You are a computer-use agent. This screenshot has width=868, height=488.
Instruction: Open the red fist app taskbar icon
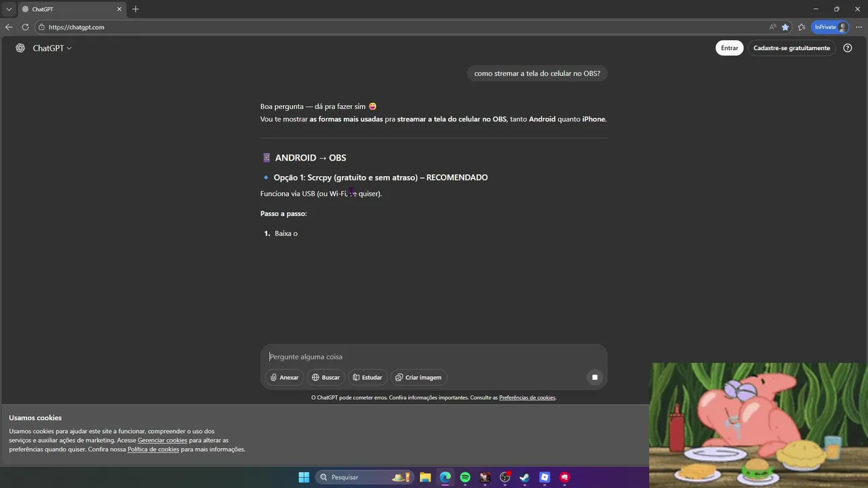point(564,477)
